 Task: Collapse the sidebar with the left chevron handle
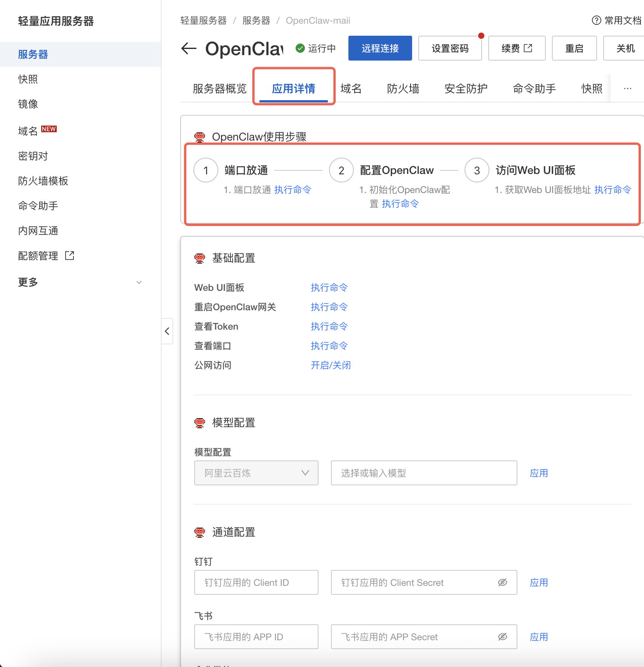pyautogui.click(x=167, y=331)
